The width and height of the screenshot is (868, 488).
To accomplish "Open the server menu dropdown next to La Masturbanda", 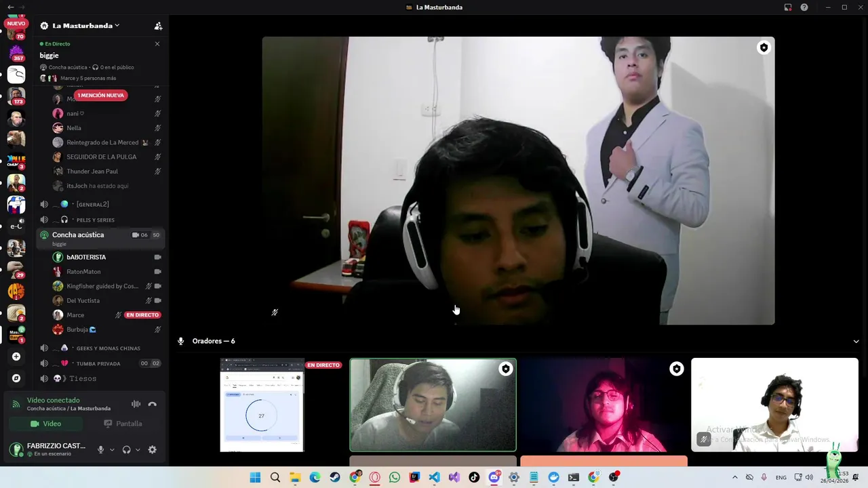I will pyautogui.click(x=117, y=26).
